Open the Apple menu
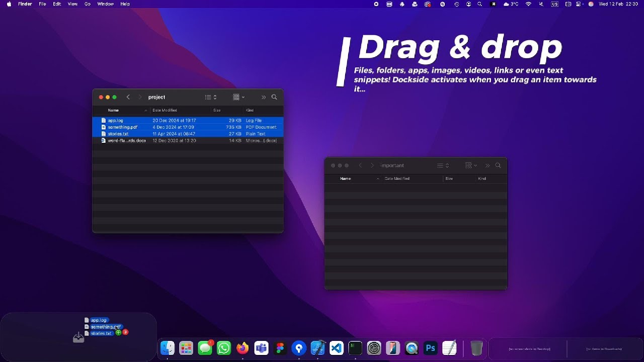644x362 pixels. pos(9,4)
